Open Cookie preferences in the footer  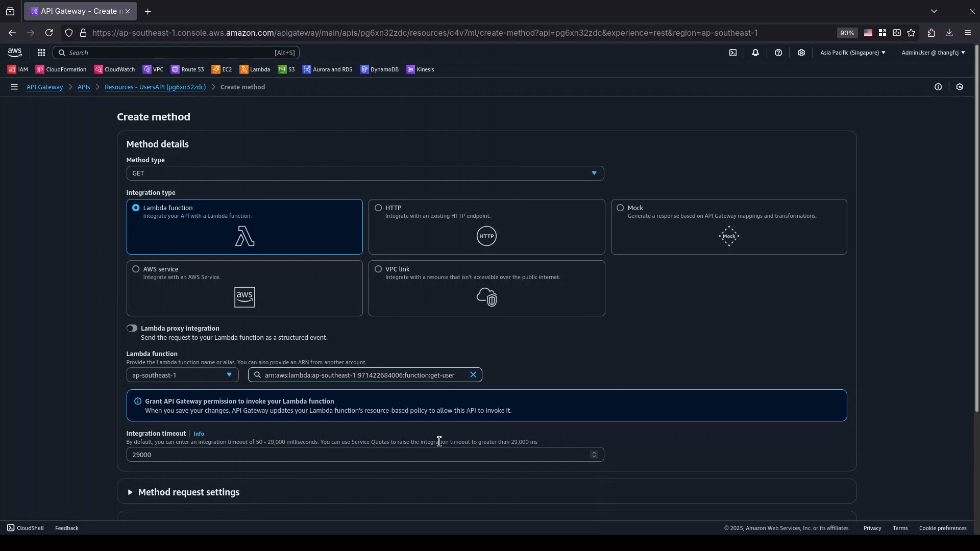coord(943,528)
